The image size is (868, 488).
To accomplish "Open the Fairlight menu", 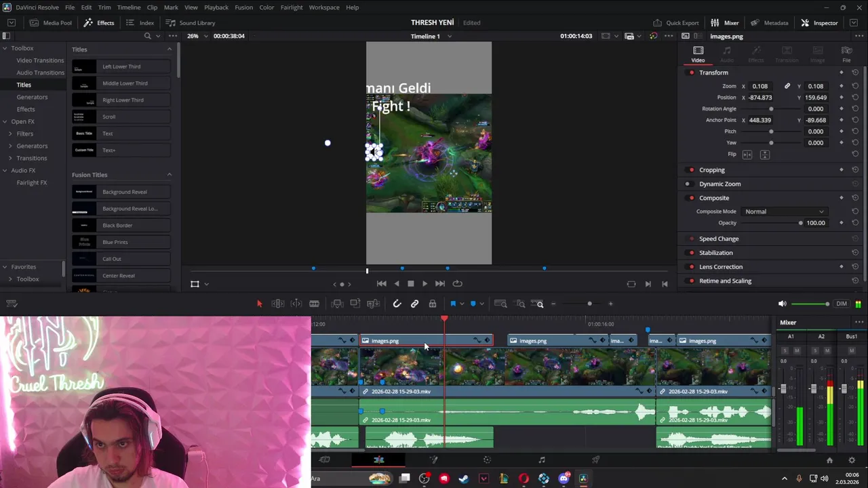I will pos(292,7).
